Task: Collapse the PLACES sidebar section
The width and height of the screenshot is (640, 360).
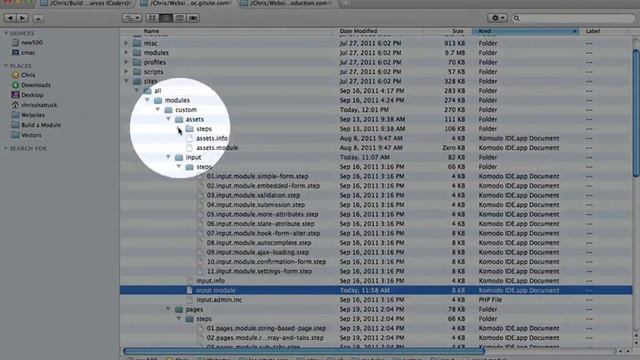Action: coord(6,65)
